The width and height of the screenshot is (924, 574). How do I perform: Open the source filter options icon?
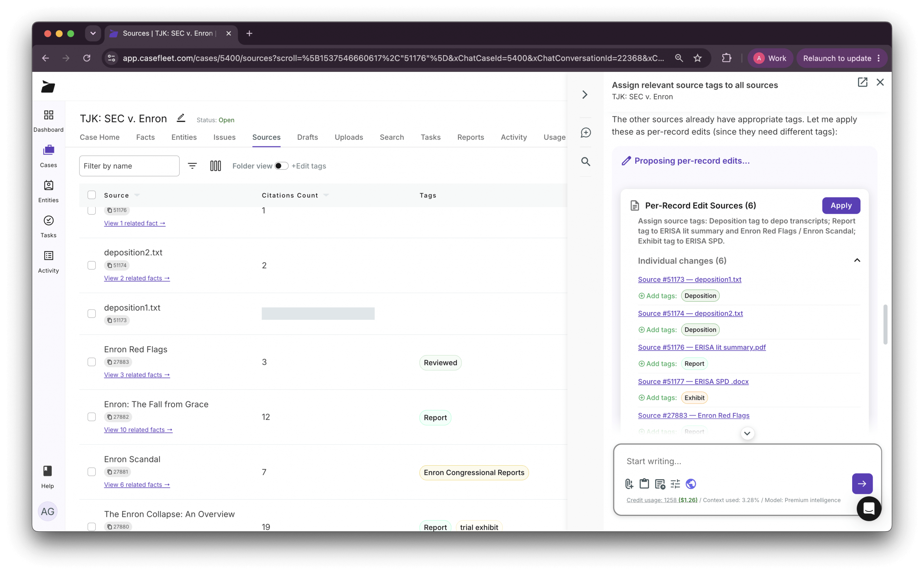coord(192,166)
